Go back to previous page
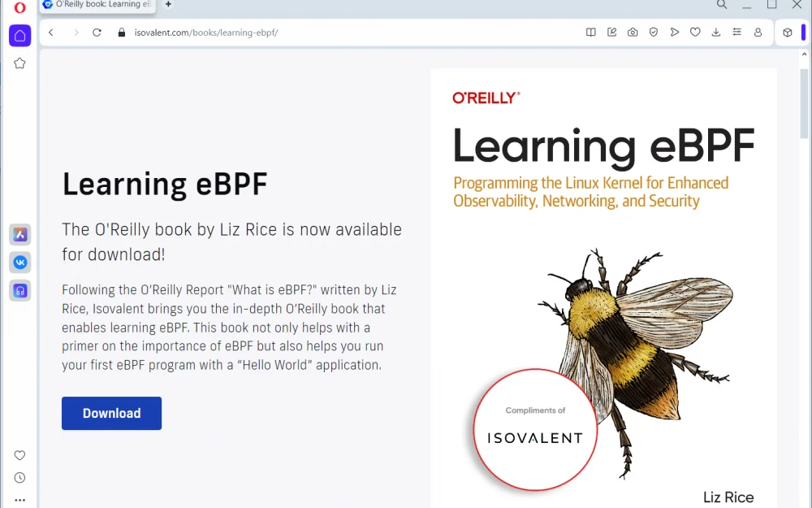 pos(50,33)
